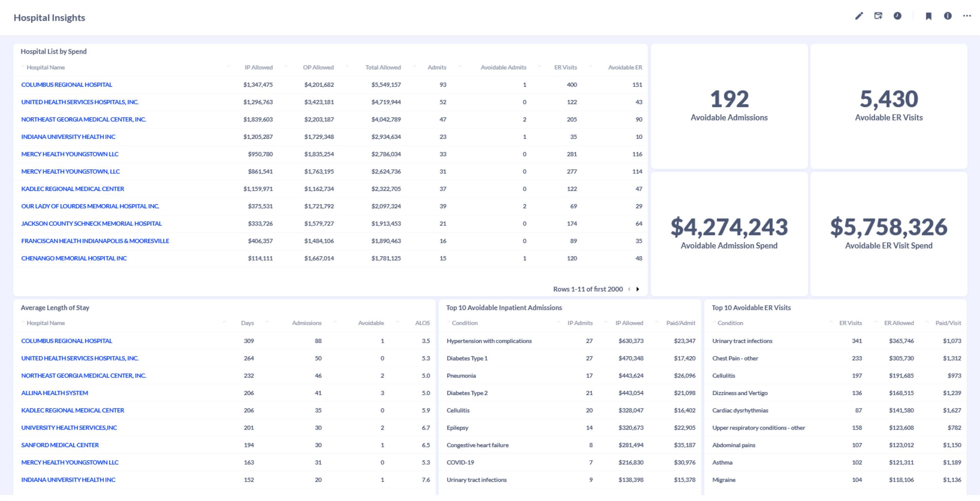This screenshot has height=501, width=980.
Task: Click the 192 Avoidable Admissions card
Action: click(729, 106)
